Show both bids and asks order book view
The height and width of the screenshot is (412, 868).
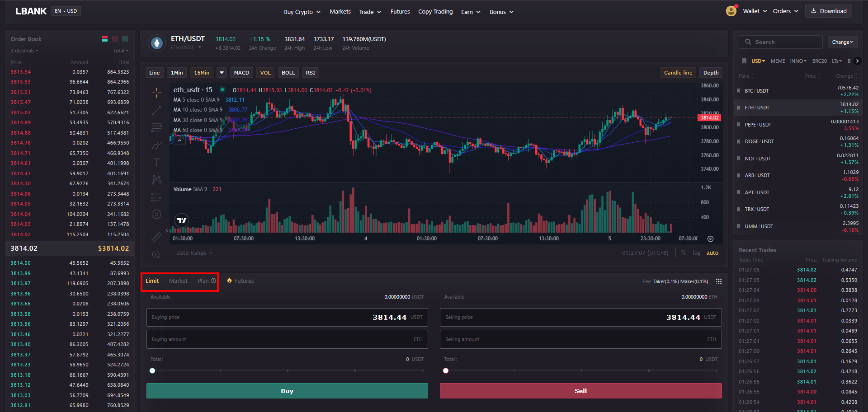click(x=104, y=39)
